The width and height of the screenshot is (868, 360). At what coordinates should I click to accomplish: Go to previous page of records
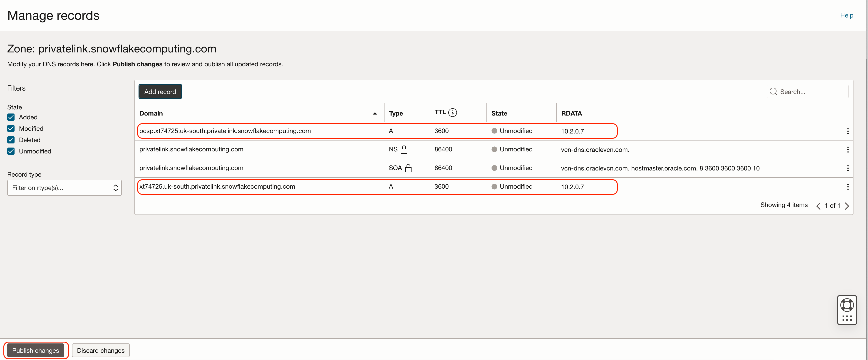click(818, 206)
